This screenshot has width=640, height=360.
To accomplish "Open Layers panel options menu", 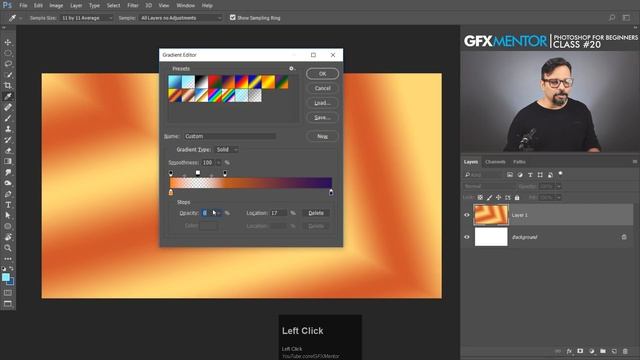I will point(634,162).
